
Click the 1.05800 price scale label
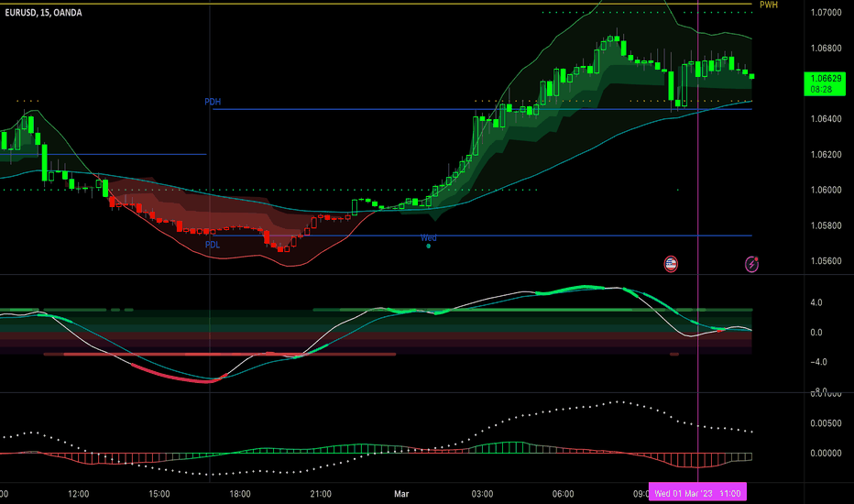826,225
